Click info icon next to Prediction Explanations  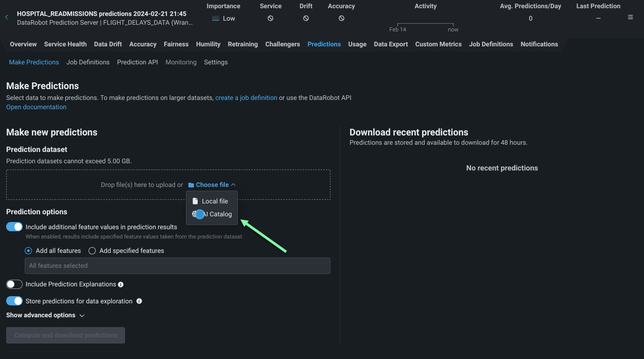click(x=120, y=284)
